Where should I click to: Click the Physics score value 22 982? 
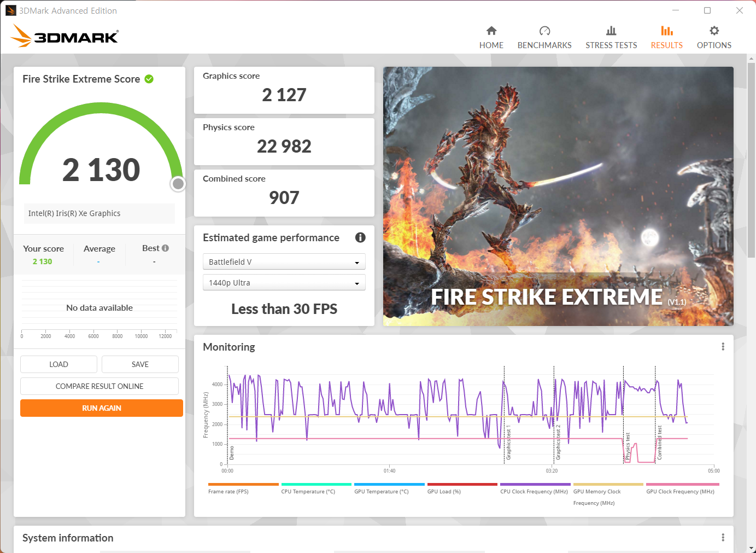284,146
